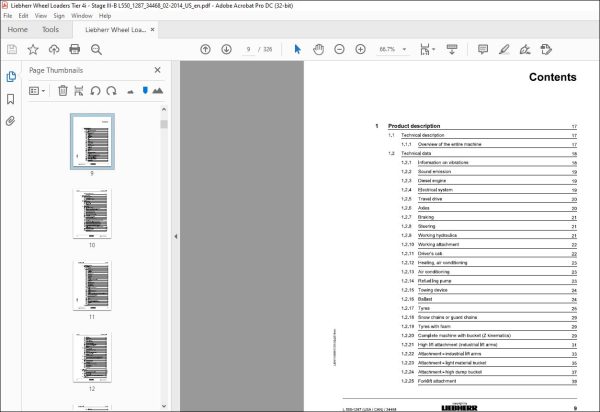The image size is (600, 412).
Task: Zoom out with the minus circle
Action: tap(339, 49)
